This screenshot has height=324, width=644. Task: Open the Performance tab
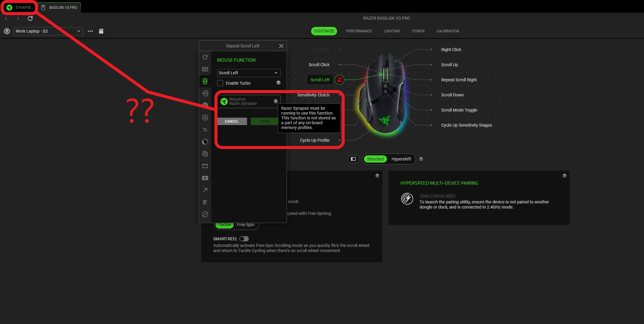point(359,31)
